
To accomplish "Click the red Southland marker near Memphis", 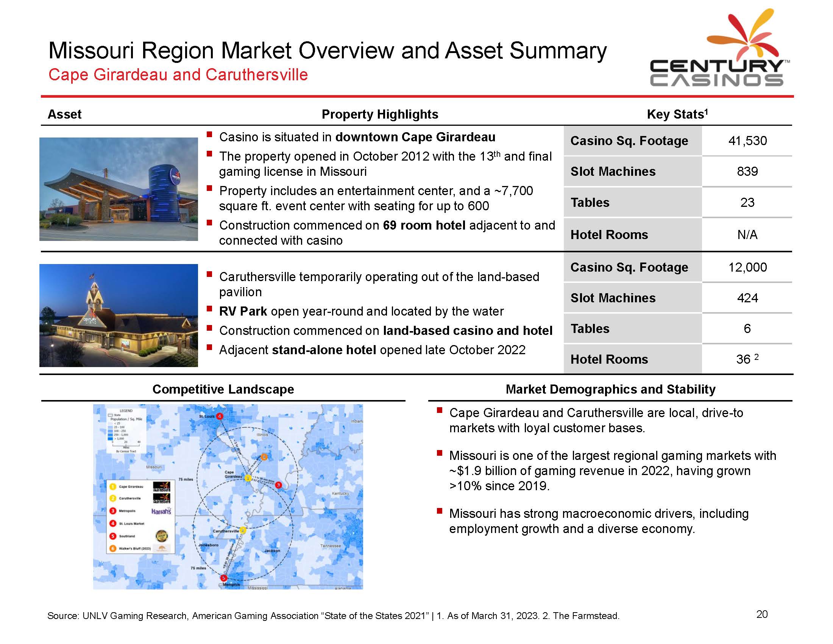I will 224,578.
